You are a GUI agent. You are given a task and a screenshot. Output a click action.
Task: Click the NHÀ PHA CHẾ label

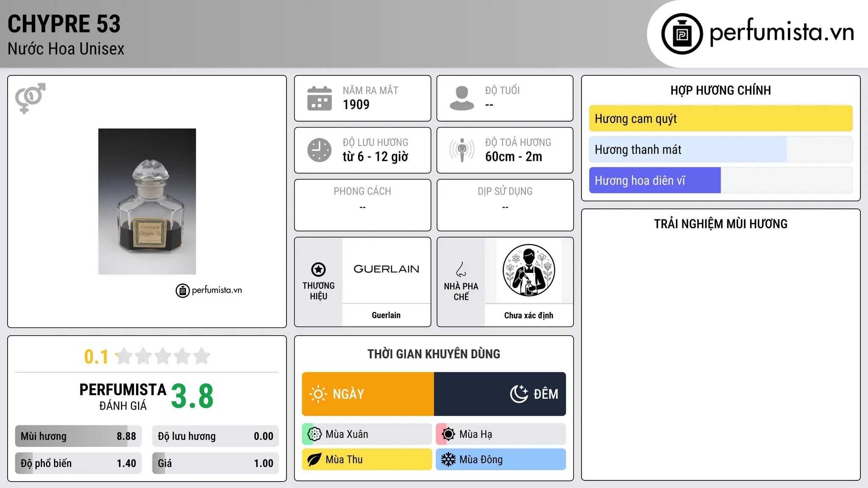[x=461, y=291]
